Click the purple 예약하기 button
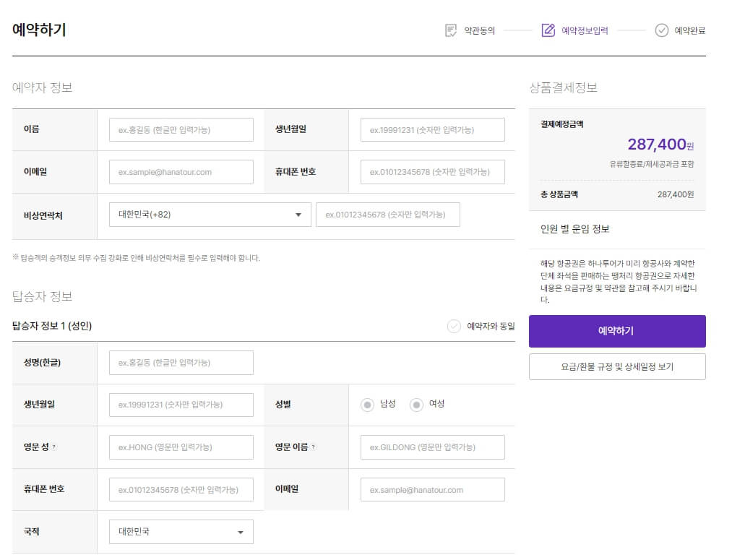The image size is (732, 560). [x=618, y=331]
